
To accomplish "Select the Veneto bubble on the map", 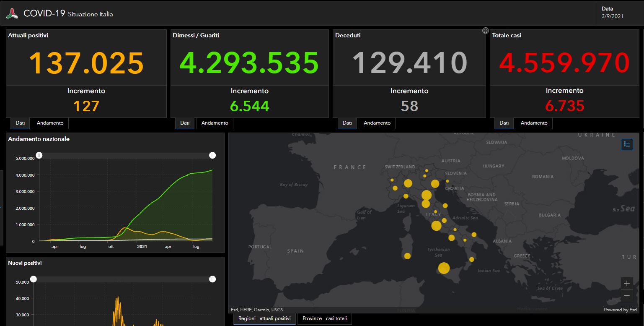I will (435, 184).
